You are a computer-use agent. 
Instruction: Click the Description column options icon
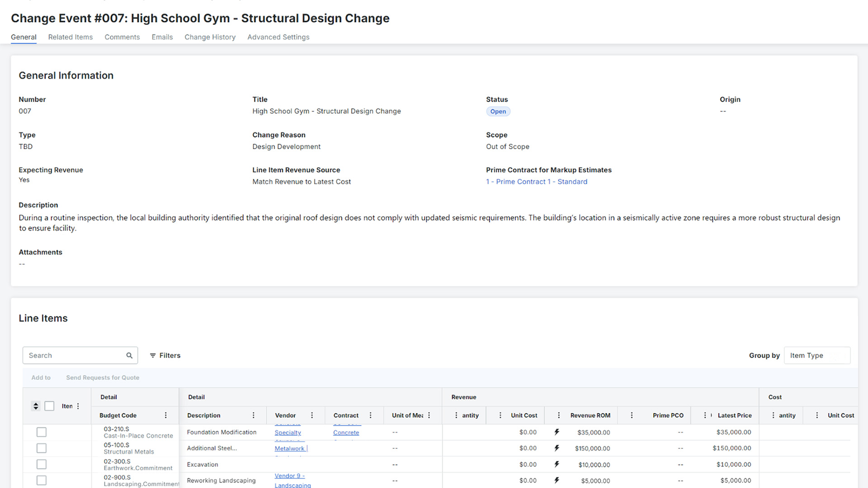(x=253, y=415)
